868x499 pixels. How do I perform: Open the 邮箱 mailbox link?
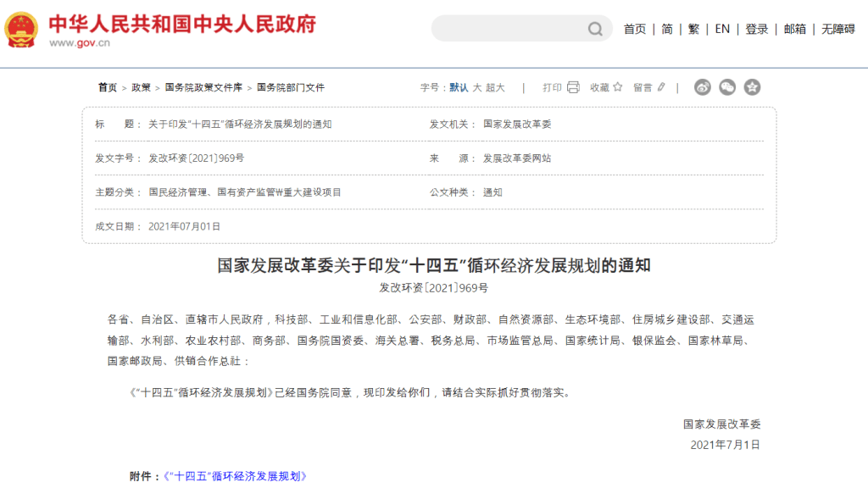pos(795,29)
